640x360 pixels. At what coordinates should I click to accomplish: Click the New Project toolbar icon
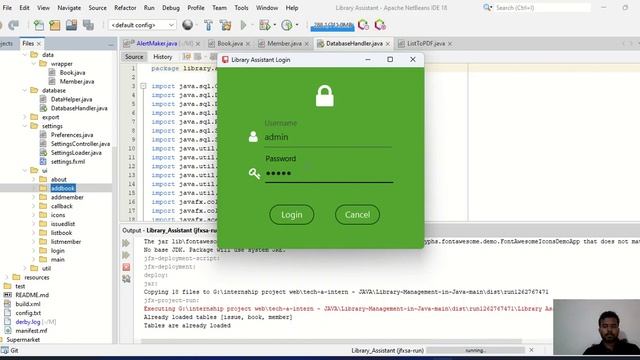pos(55,25)
